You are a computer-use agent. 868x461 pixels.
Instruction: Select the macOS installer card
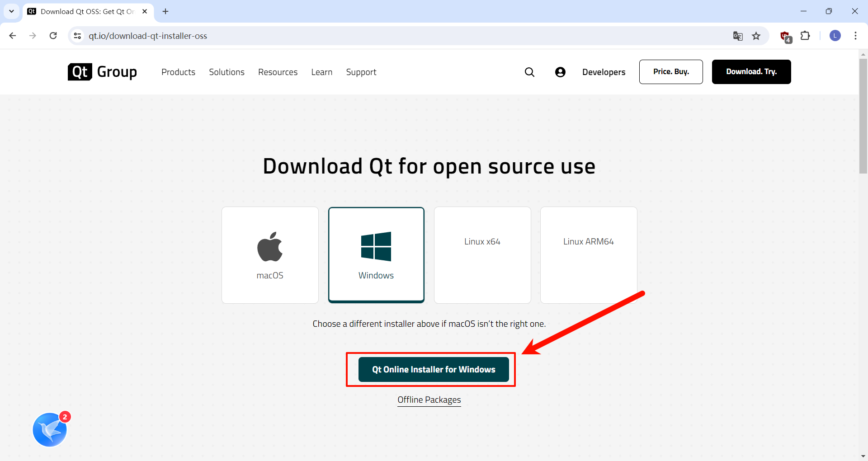(x=270, y=255)
